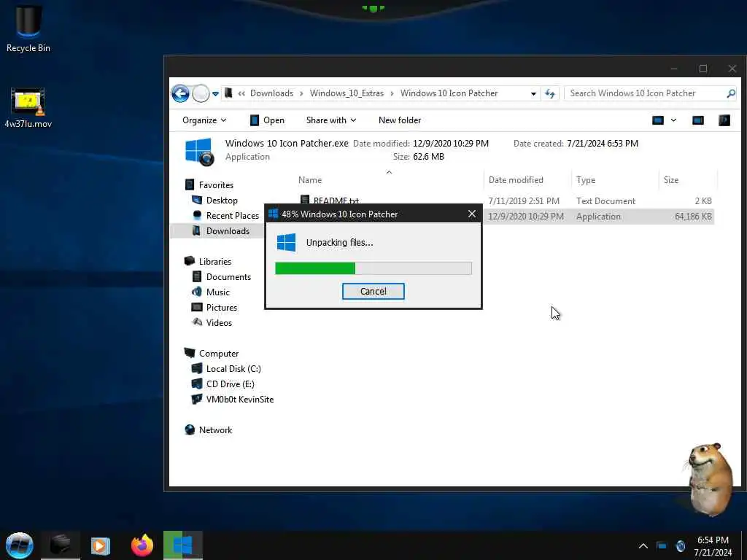The width and height of the screenshot is (747, 560).
Task: Navigate to Downloads in the address breadcrumb
Action: (271, 93)
